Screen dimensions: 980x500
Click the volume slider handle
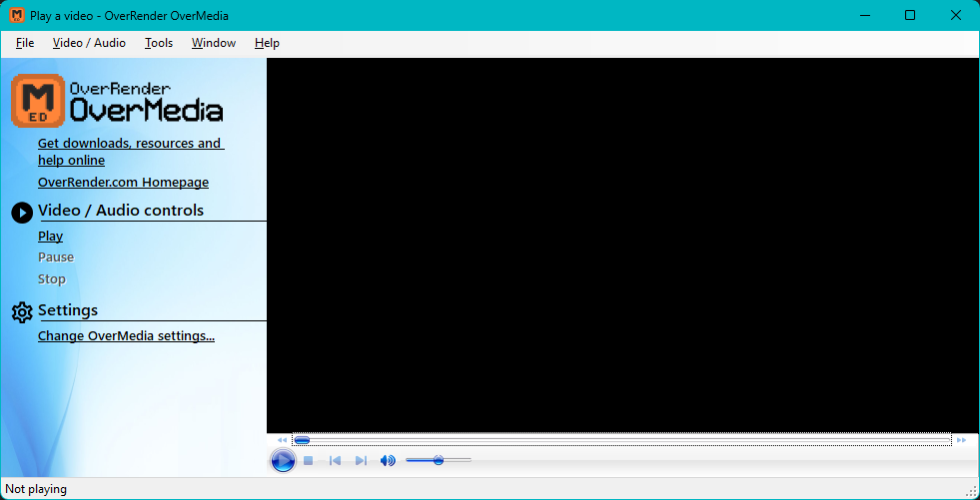coord(439,460)
